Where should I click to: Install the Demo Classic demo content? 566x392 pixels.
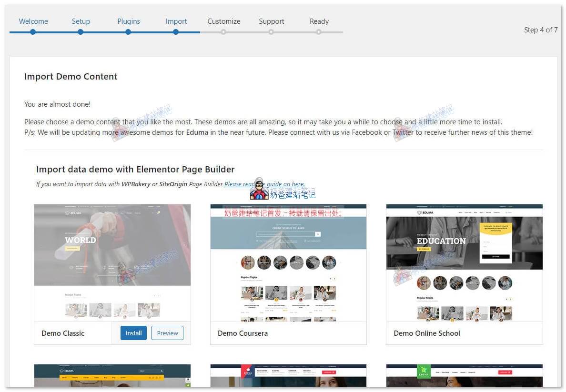pyautogui.click(x=133, y=333)
